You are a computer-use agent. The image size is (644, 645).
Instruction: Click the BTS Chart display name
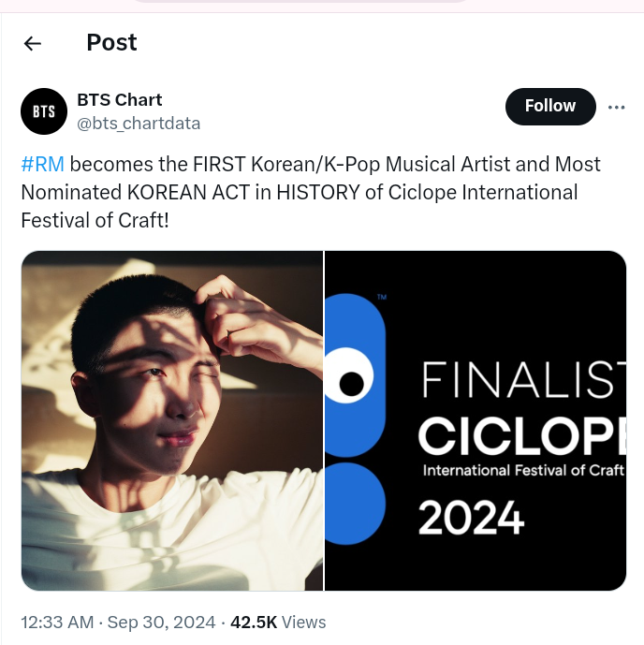point(119,100)
